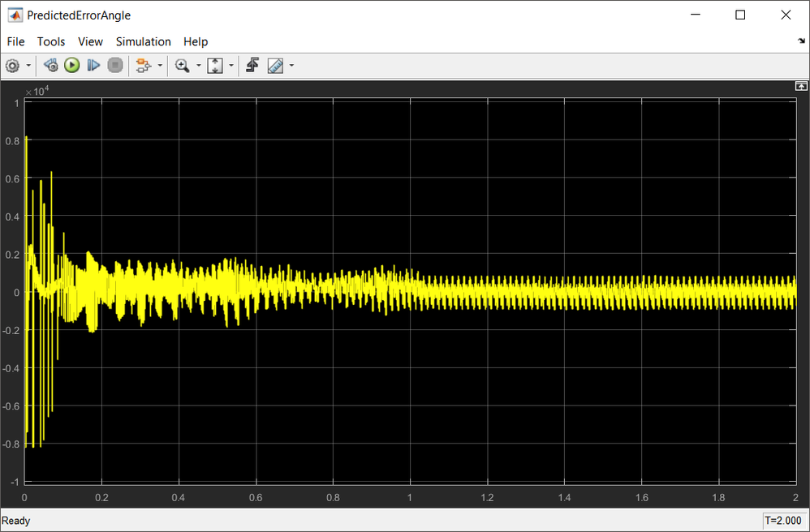Click the greyed Stop simulation button
810x532 pixels.
(115, 66)
